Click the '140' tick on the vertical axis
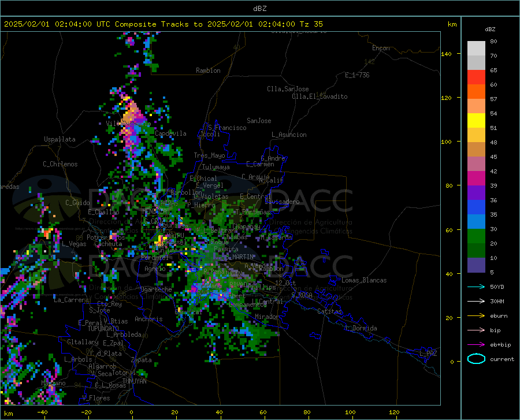 pyautogui.click(x=446, y=54)
